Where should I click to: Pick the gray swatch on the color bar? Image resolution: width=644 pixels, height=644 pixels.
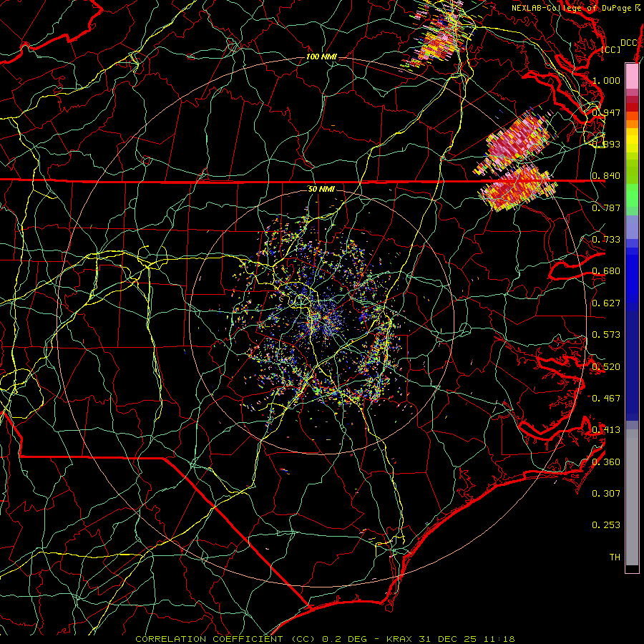pyautogui.click(x=632, y=497)
